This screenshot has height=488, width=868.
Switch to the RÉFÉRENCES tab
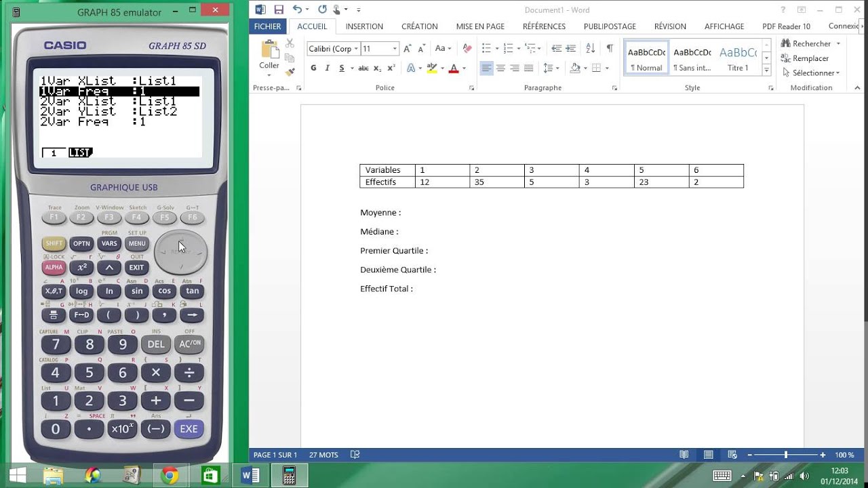[544, 26]
